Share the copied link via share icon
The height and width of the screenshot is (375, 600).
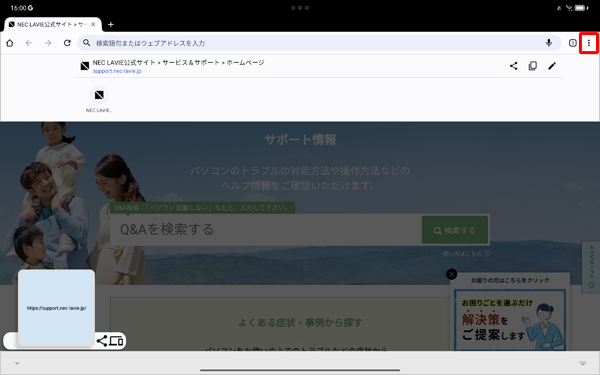pos(101,341)
